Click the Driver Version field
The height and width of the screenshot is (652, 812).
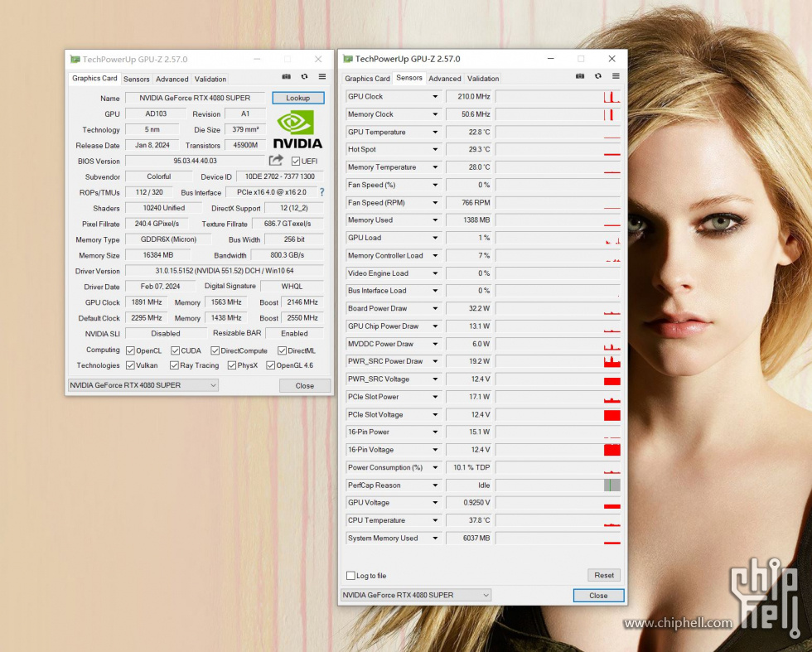pos(225,271)
